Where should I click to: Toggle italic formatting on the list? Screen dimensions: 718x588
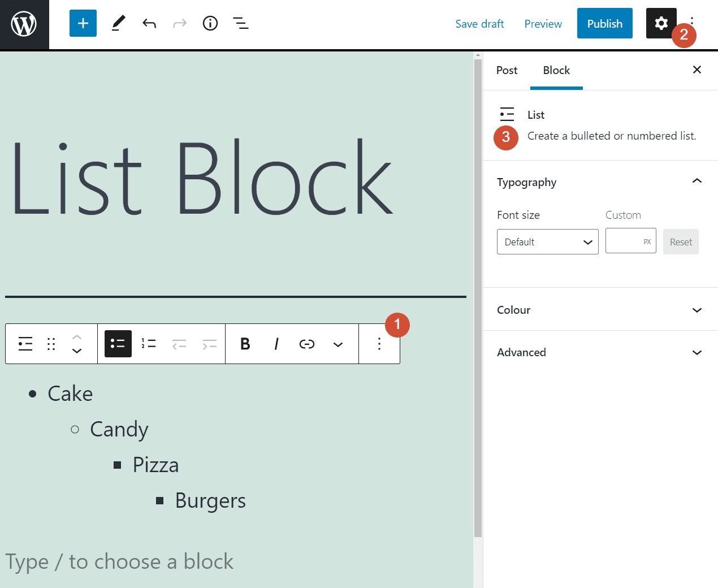coord(276,343)
